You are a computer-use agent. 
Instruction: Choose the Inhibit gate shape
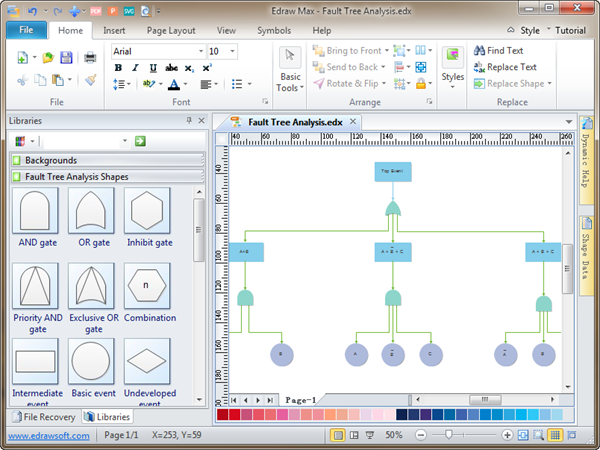[147, 210]
